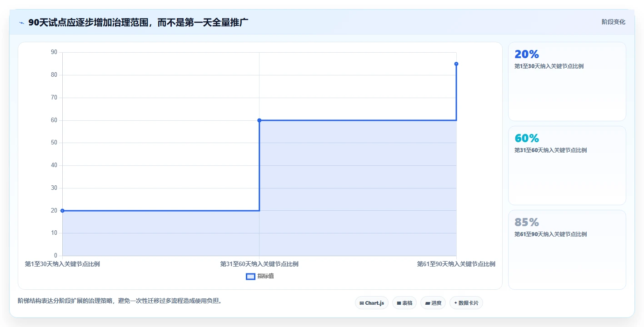Click the legend color box for 指标值
The width and height of the screenshot is (644, 327).
[250, 276]
